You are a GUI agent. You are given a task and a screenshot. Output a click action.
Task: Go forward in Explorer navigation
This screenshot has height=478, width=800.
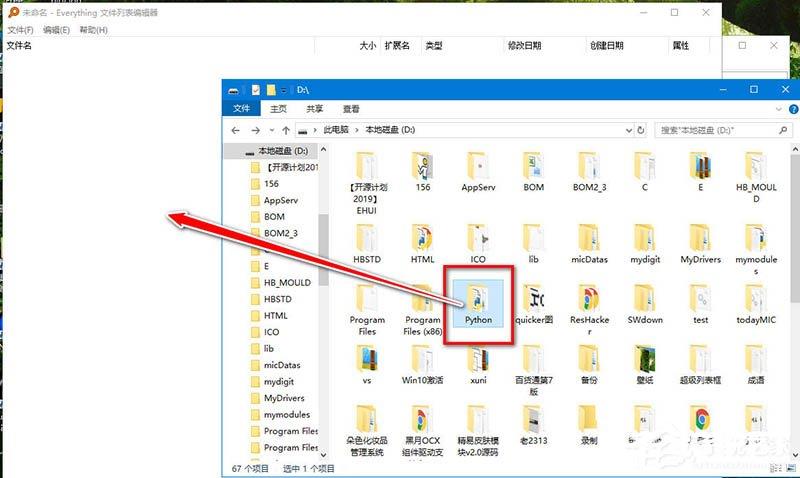pos(255,131)
